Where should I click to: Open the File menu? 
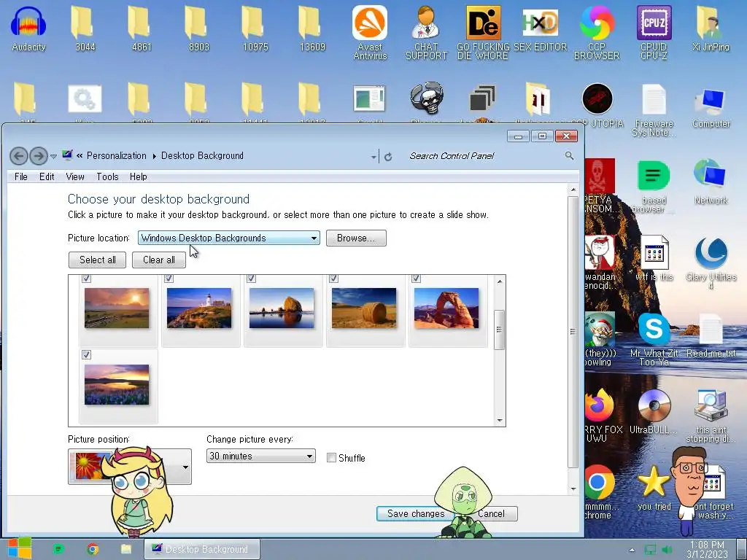tap(21, 176)
